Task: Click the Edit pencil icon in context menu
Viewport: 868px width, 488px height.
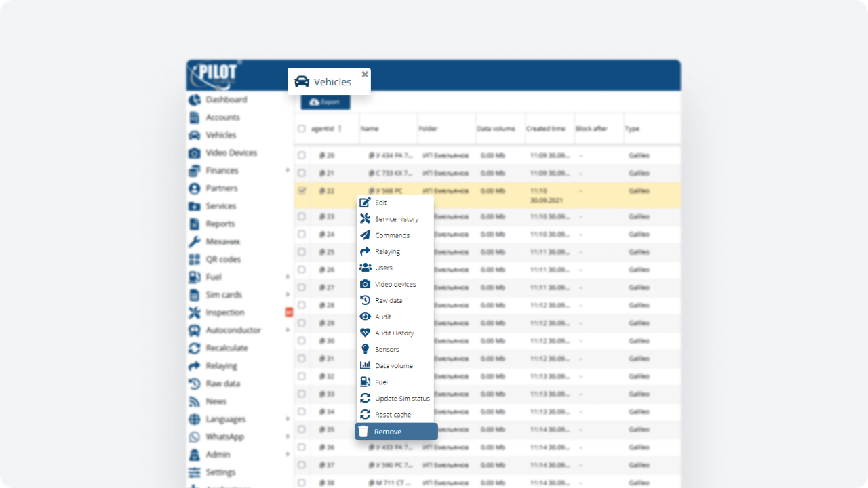Action: [365, 203]
